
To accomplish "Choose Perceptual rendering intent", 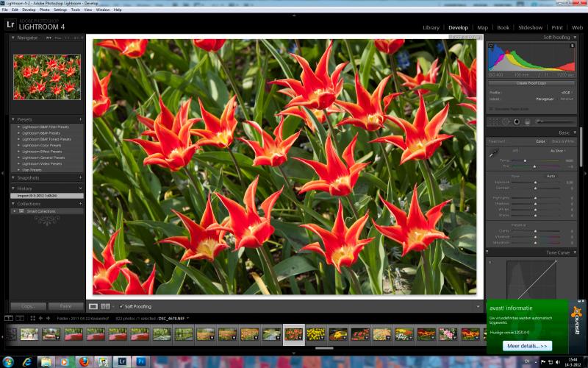I will [545, 99].
